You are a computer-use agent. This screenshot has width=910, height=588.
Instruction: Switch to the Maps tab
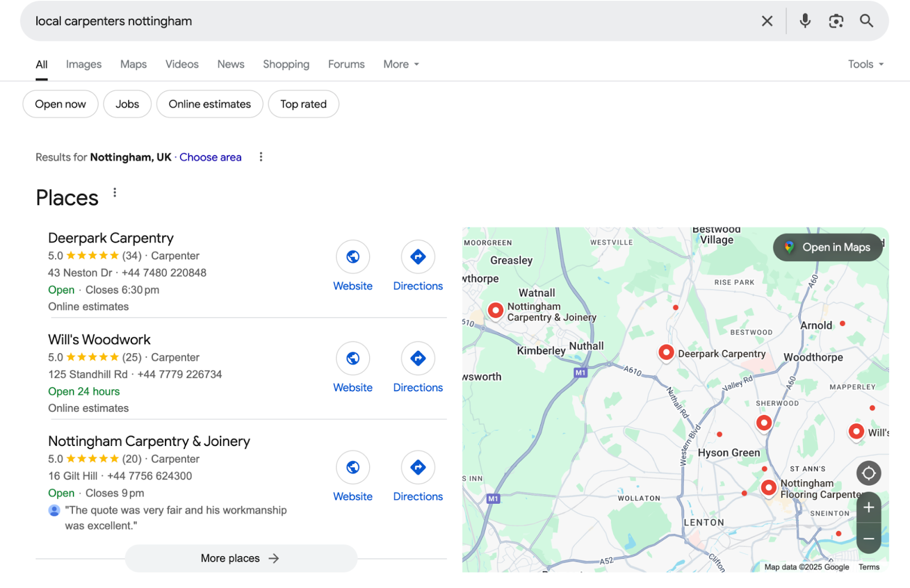point(134,64)
